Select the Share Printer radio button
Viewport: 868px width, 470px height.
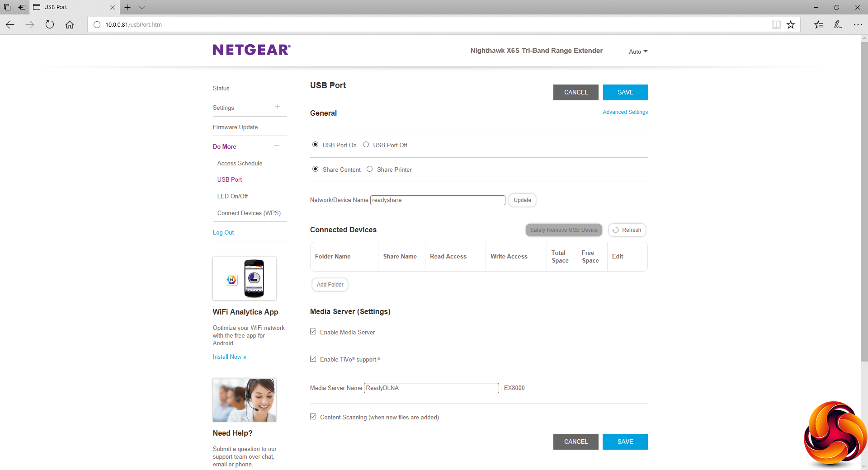[370, 169]
